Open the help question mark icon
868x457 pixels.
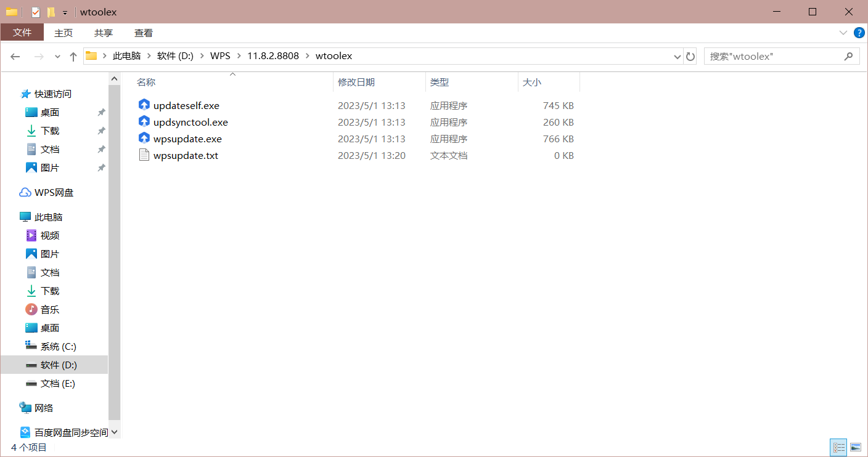point(859,33)
